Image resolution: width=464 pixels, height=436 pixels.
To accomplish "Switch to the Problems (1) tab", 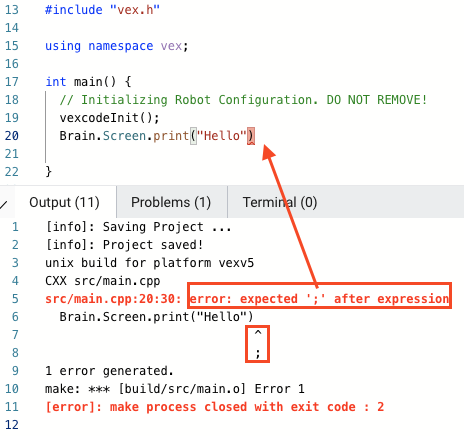I will [171, 202].
